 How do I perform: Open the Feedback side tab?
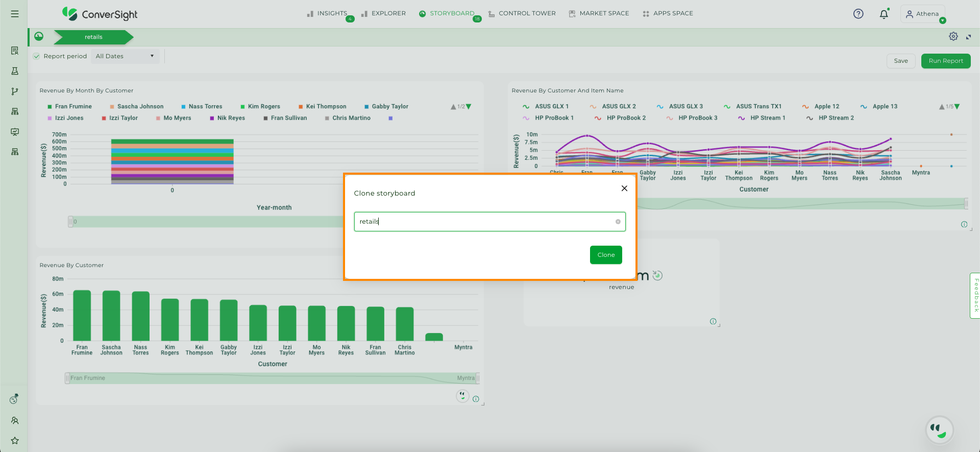click(975, 296)
